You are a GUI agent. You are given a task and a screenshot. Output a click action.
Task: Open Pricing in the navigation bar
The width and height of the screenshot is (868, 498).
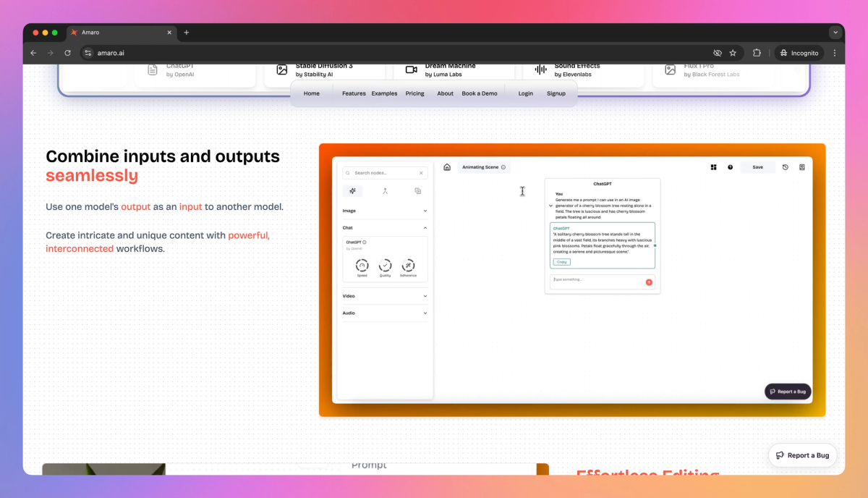pyautogui.click(x=415, y=93)
